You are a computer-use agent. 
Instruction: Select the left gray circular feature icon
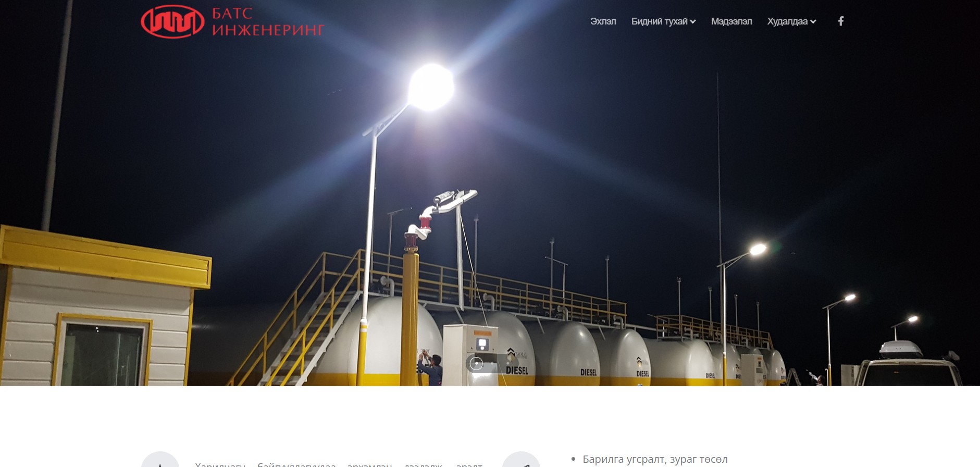click(x=160, y=460)
